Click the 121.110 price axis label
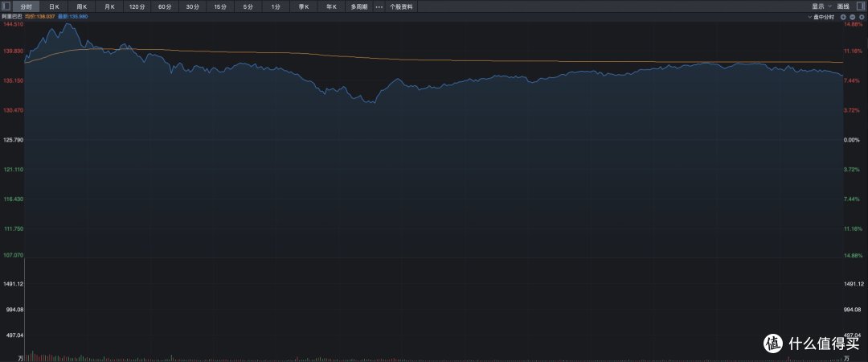Viewport: 868px width, 362px height. pyautogui.click(x=14, y=170)
